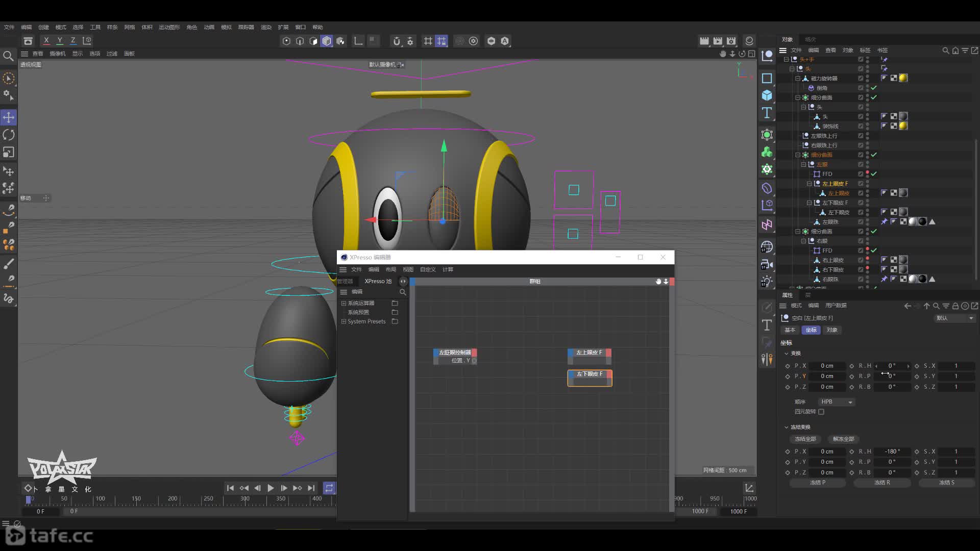Add a Cube primitive from right palette

[x=767, y=95]
